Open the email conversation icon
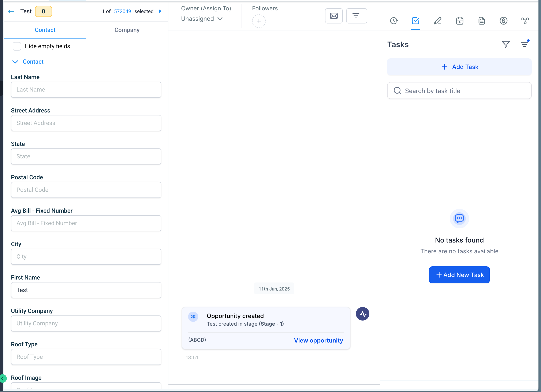Screen dimensions: 541x392 (334, 16)
